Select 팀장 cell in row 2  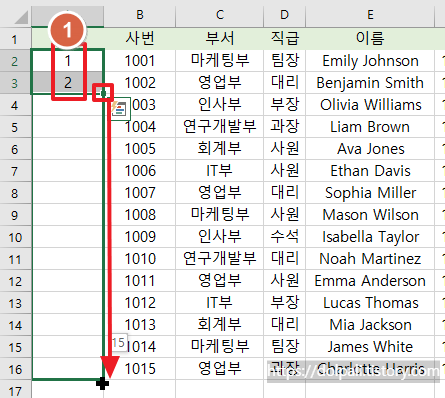pos(284,61)
